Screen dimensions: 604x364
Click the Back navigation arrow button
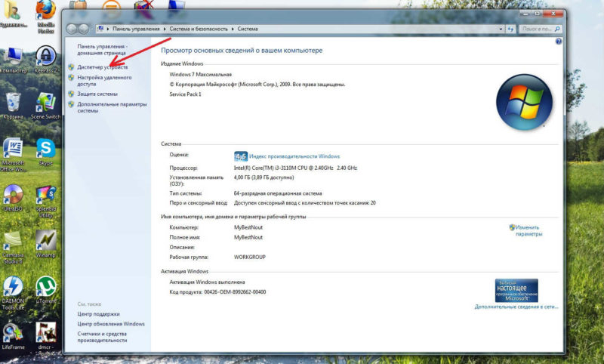tap(72, 29)
